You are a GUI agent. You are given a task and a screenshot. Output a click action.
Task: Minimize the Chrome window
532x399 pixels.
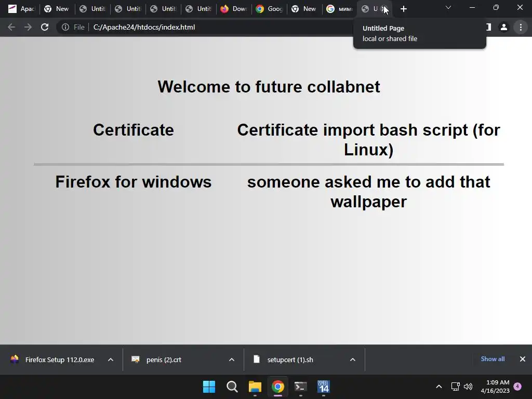pyautogui.click(x=472, y=7)
